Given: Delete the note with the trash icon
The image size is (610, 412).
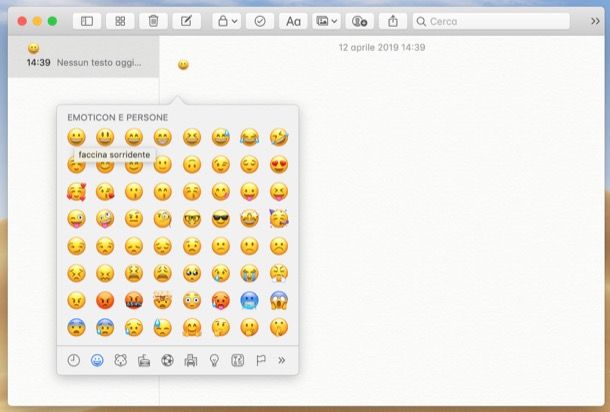Looking at the screenshot, I should click(x=153, y=21).
